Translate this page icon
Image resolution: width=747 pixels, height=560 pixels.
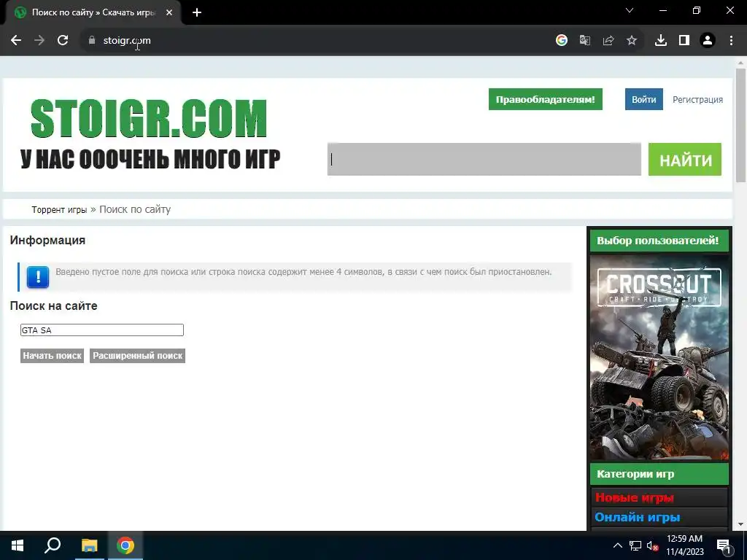(585, 41)
